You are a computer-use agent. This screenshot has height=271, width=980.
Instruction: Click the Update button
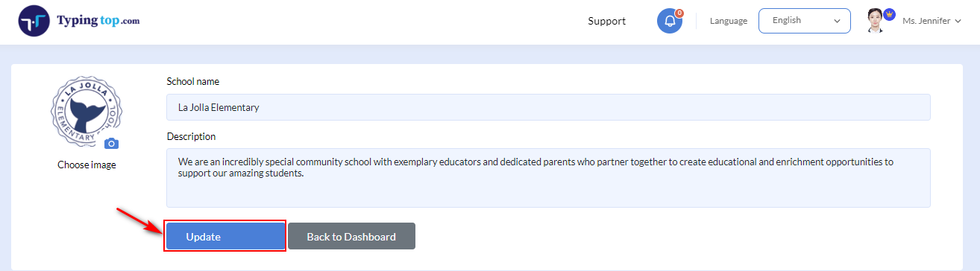[225, 237]
